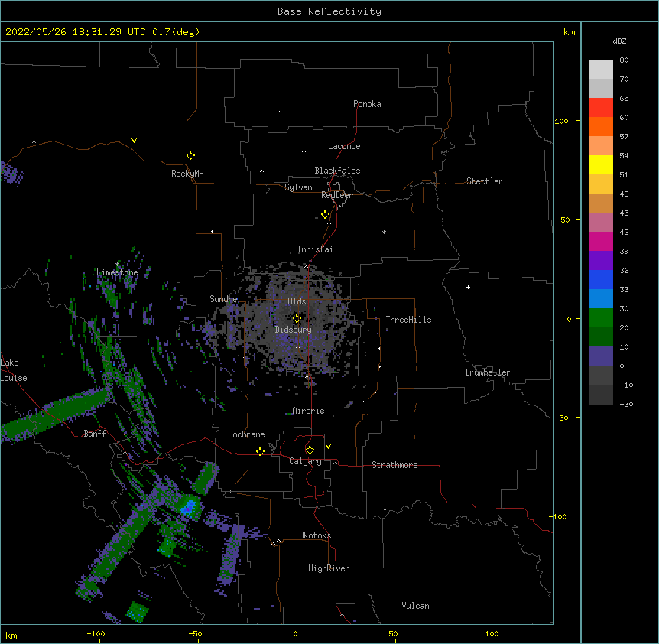
Task: Click the Limestone label
Action: [117, 272]
